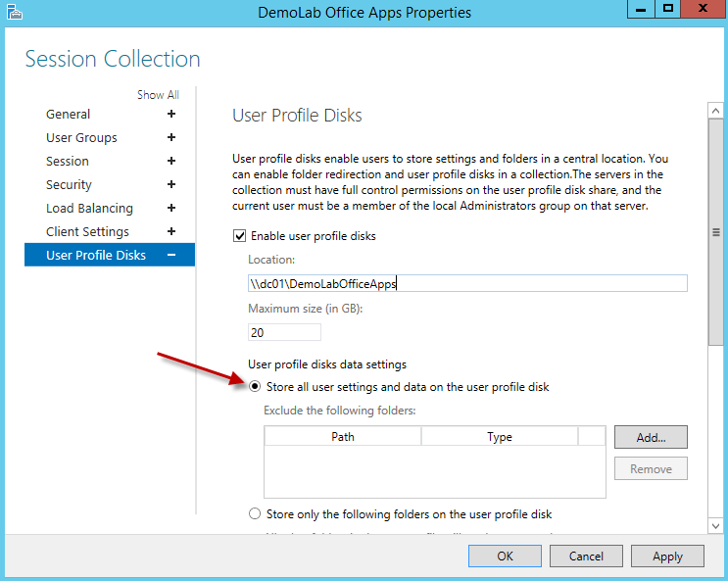Expand the Client Settings plus icon
Screen dimensions: 728x581
pos(171,232)
